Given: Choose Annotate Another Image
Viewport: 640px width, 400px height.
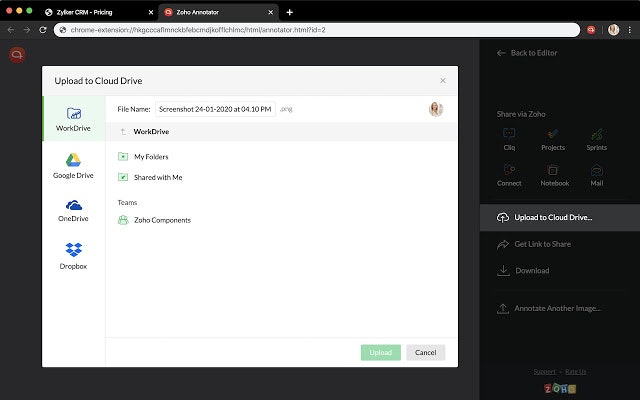Looking at the screenshot, I should pos(549,308).
